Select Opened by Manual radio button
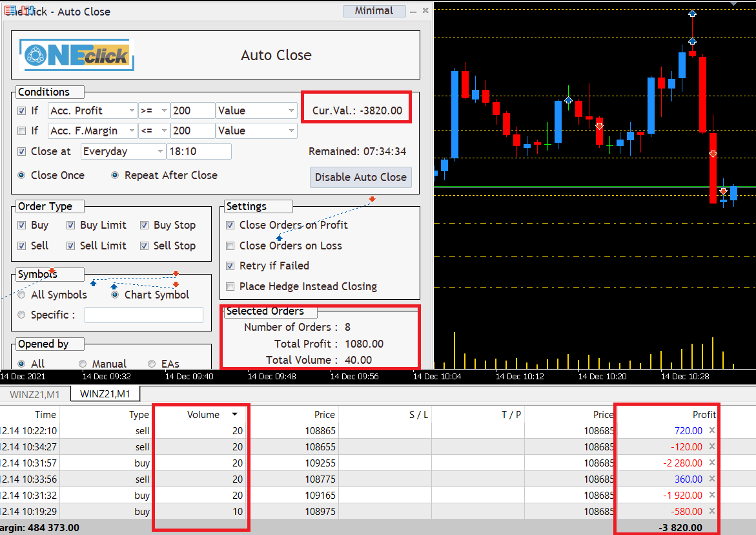 coord(83,364)
